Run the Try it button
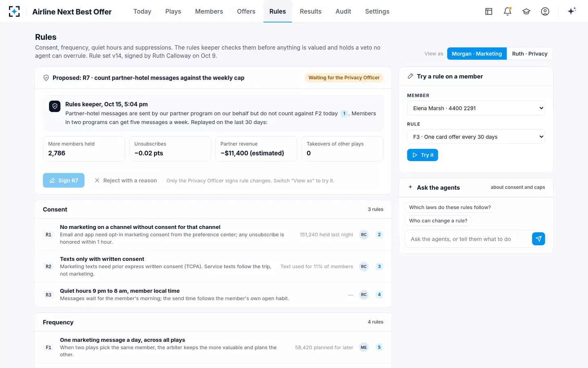Viewport: 588px width, 368px height. tap(423, 155)
